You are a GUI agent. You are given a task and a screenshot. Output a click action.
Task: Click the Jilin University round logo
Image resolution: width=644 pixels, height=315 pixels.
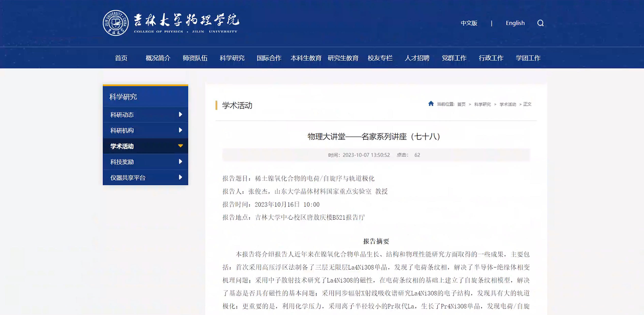coord(116,23)
